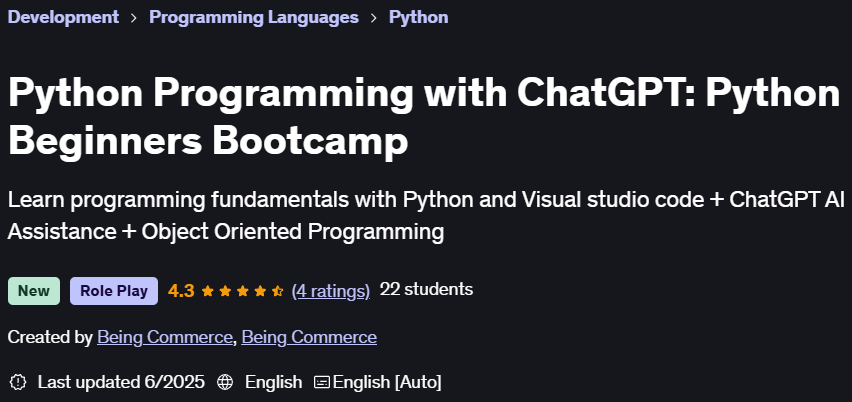852x402 pixels.
Task: Open the Programming Languages breadcrumb link
Action: coord(254,17)
